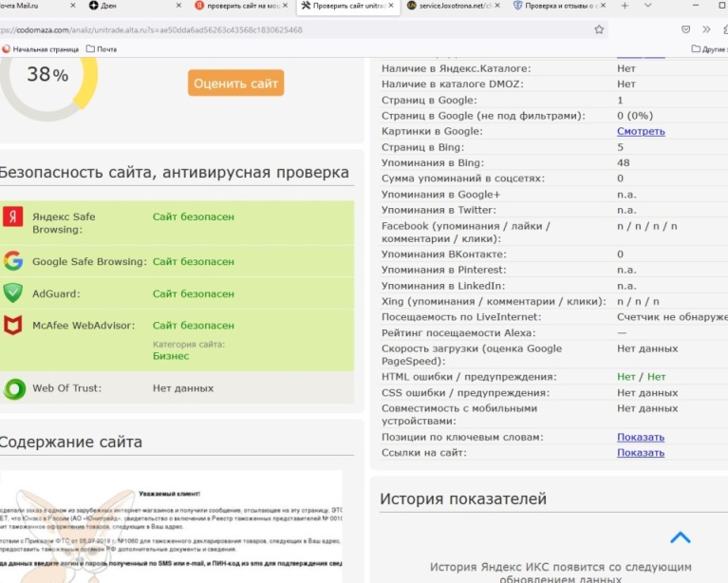Click 'Нет' value for Наличие в каталоге DMOZ
This screenshot has width=728, height=583.
click(x=626, y=85)
